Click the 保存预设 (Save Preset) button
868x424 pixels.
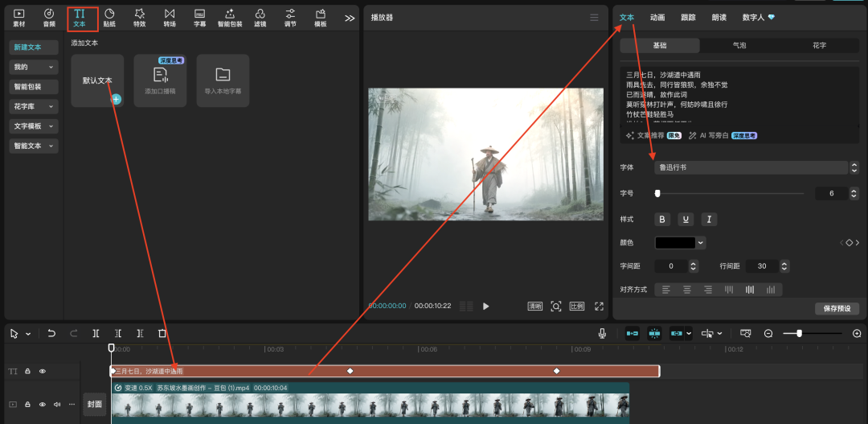click(837, 308)
